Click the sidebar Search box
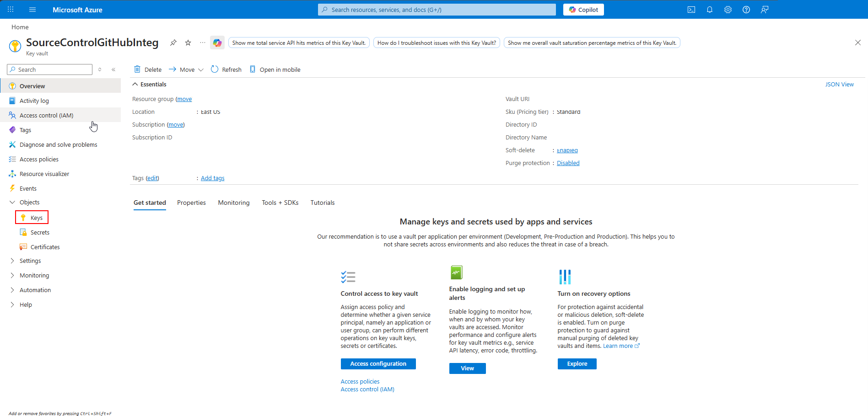 [x=50, y=69]
